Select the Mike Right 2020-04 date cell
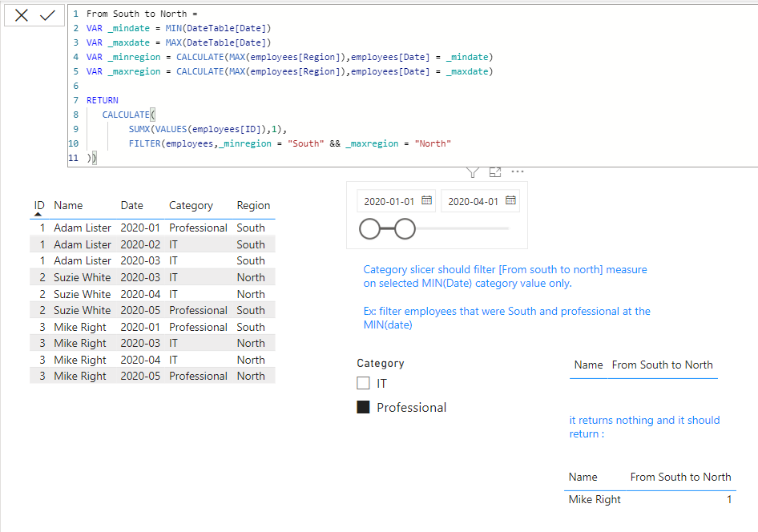758x532 pixels. (140, 360)
